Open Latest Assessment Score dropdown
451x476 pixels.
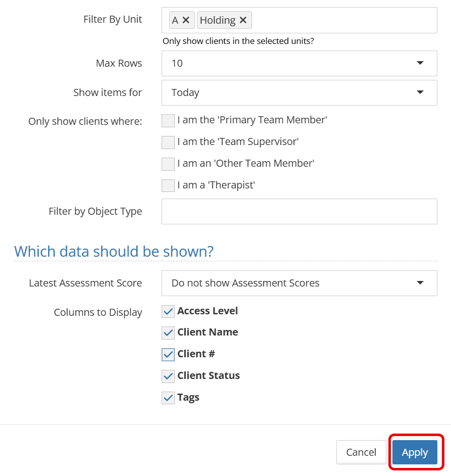299,283
